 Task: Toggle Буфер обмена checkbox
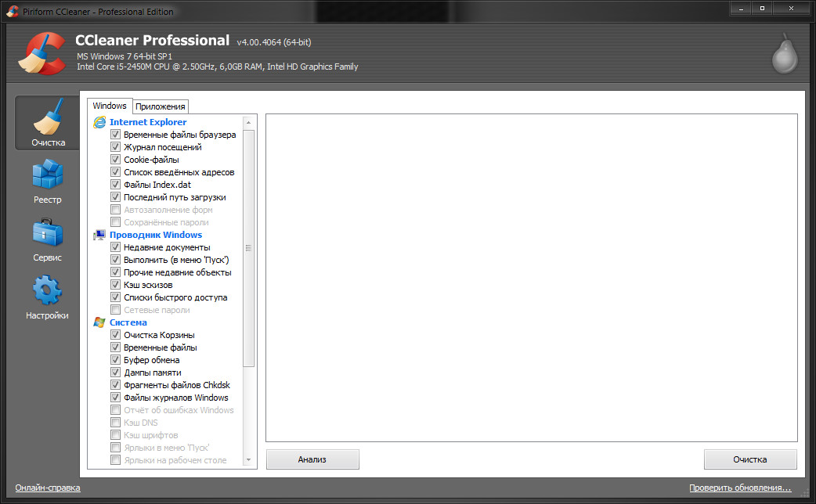pos(116,360)
